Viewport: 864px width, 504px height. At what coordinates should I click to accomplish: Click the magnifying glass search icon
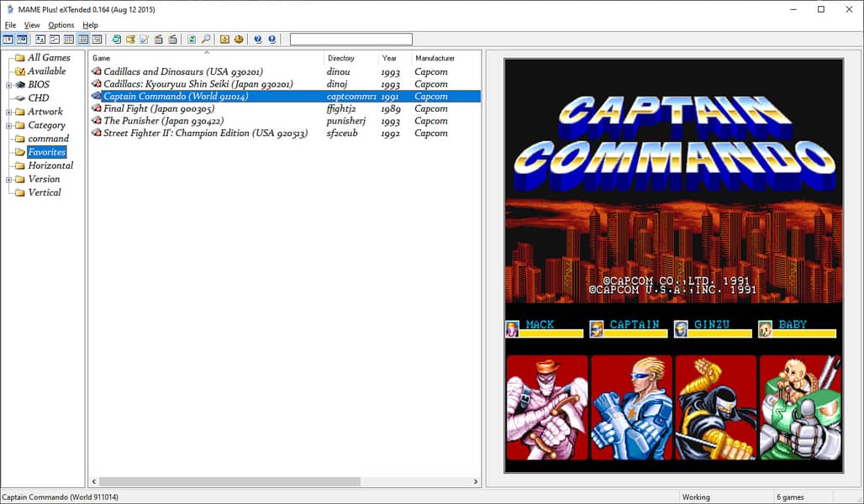click(206, 39)
